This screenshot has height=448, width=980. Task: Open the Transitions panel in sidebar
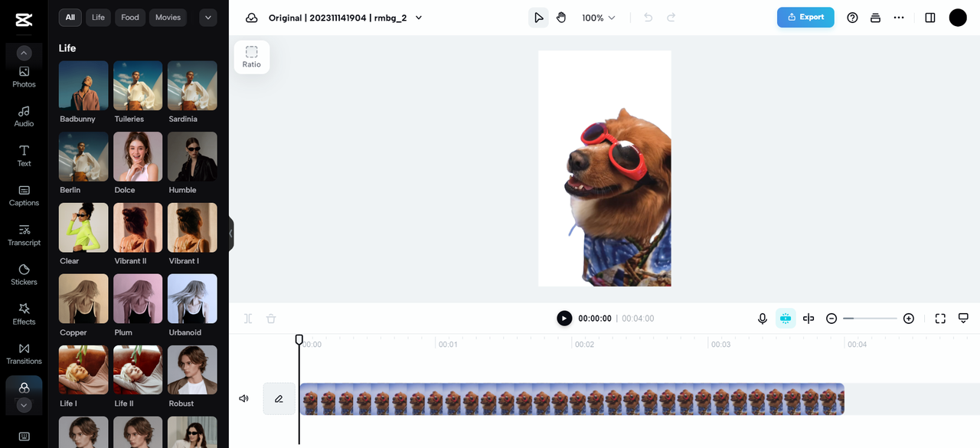(24, 354)
